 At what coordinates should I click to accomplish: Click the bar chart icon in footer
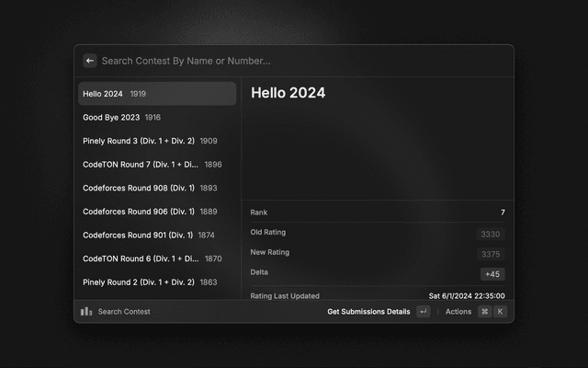click(x=86, y=312)
